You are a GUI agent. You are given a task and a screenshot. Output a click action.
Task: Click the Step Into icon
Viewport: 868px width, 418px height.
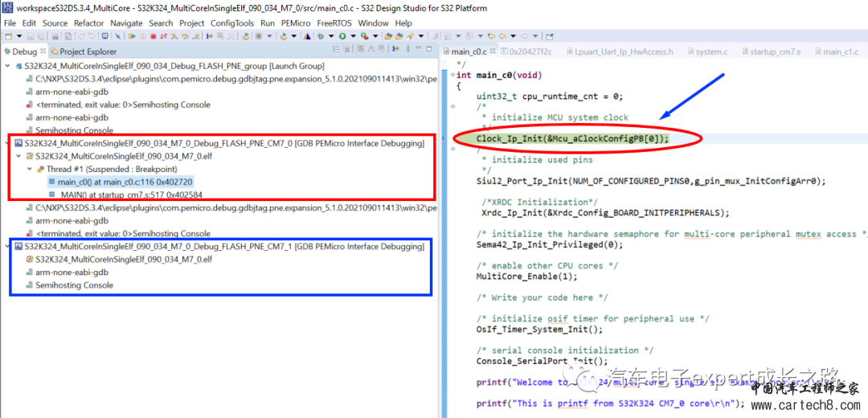click(x=174, y=36)
